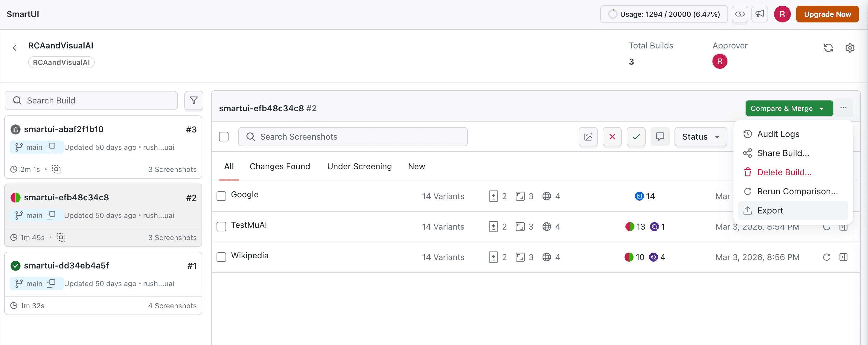Click the Upgrade Now button
This screenshot has height=345, width=868.
click(827, 14)
